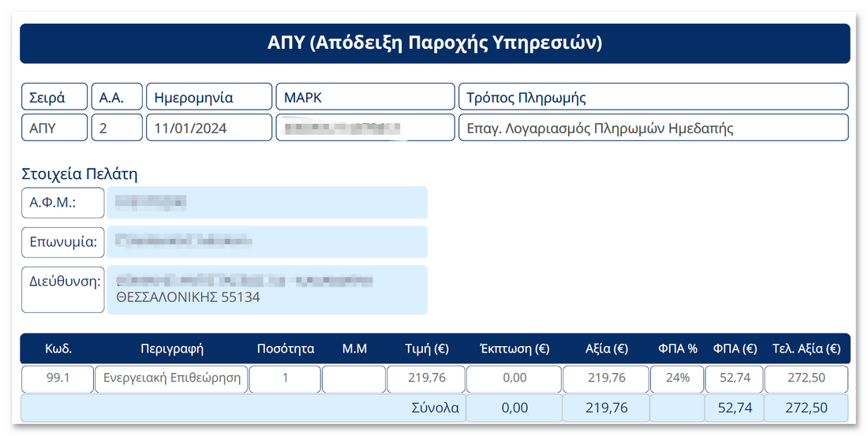Click the Τελ. Αξία (€) column header
Viewport: 868px width, 436px height.
(x=806, y=348)
